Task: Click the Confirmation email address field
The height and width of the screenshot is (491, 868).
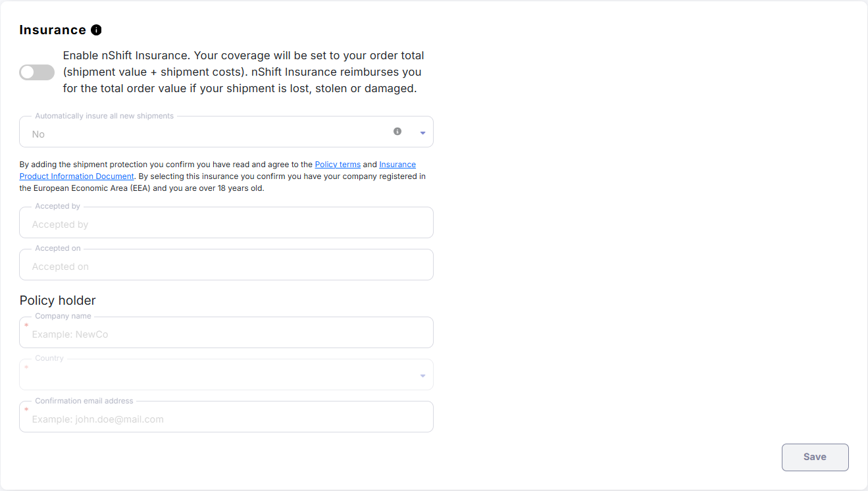Action: tap(226, 419)
